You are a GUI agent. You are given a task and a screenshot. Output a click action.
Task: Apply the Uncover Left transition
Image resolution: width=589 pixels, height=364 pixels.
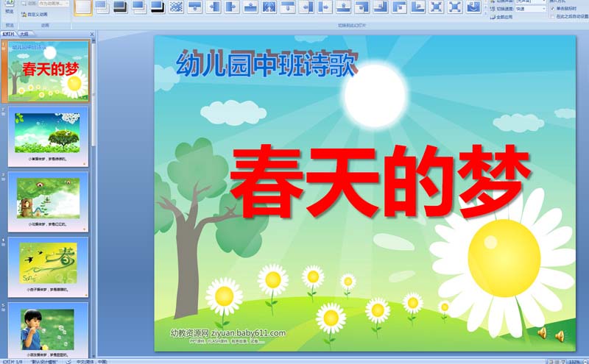click(306, 7)
